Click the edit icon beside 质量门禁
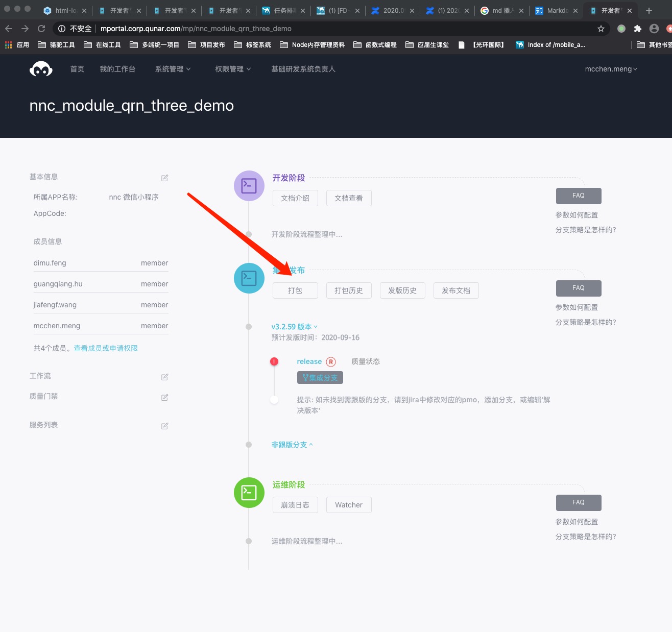672x632 pixels. click(165, 397)
